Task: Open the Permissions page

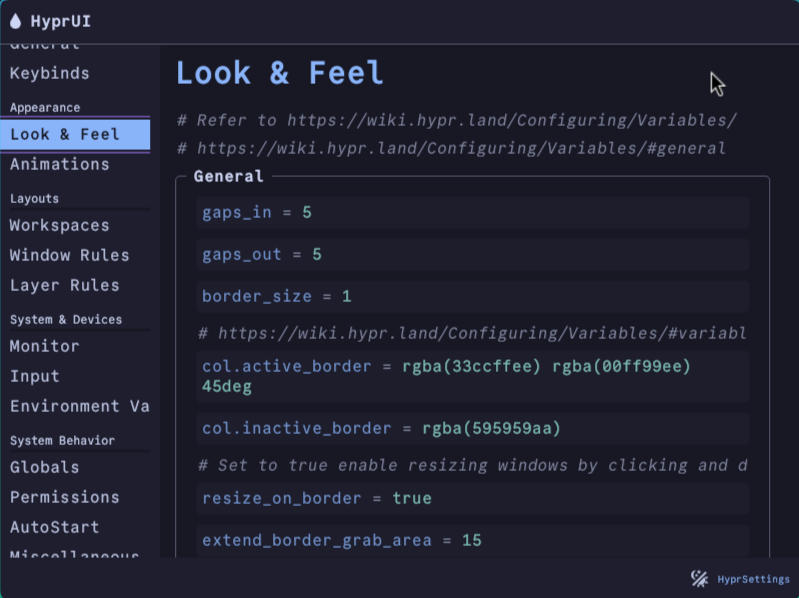Action: point(64,497)
